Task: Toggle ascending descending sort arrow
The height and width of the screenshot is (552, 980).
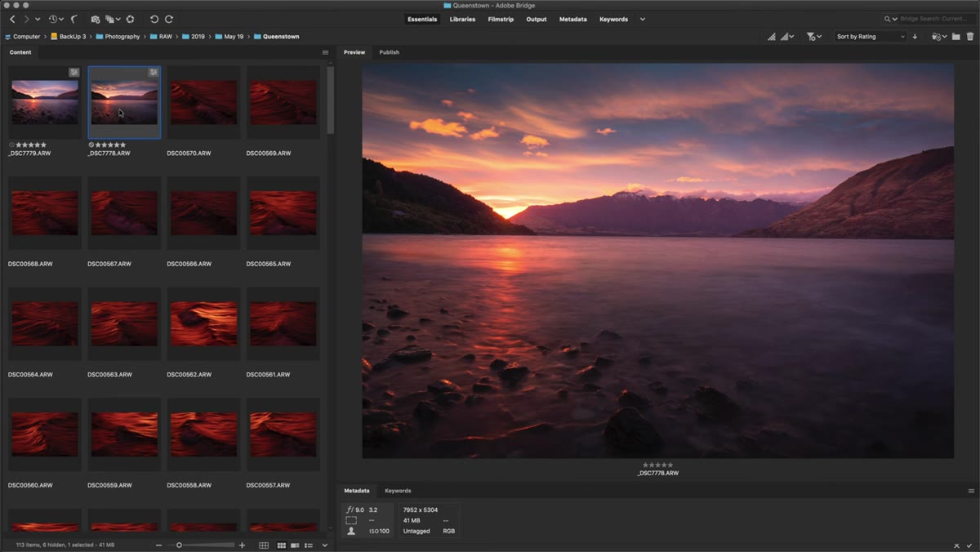Action: click(915, 37)
